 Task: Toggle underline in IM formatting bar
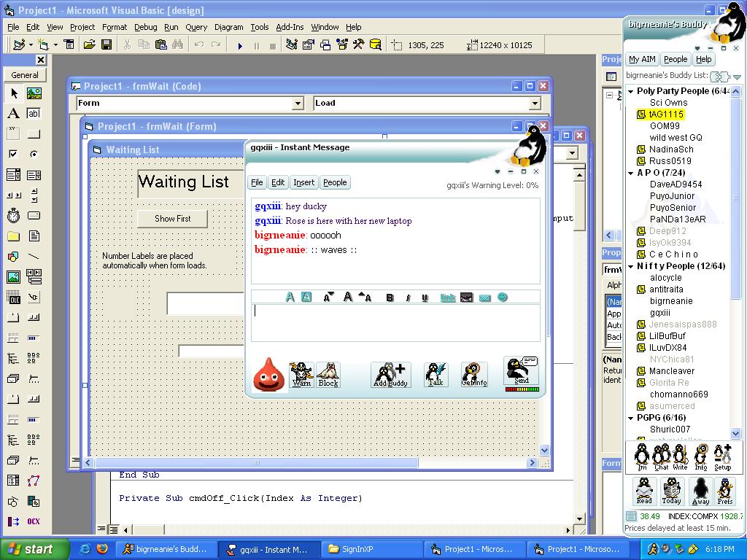(425, 297)
